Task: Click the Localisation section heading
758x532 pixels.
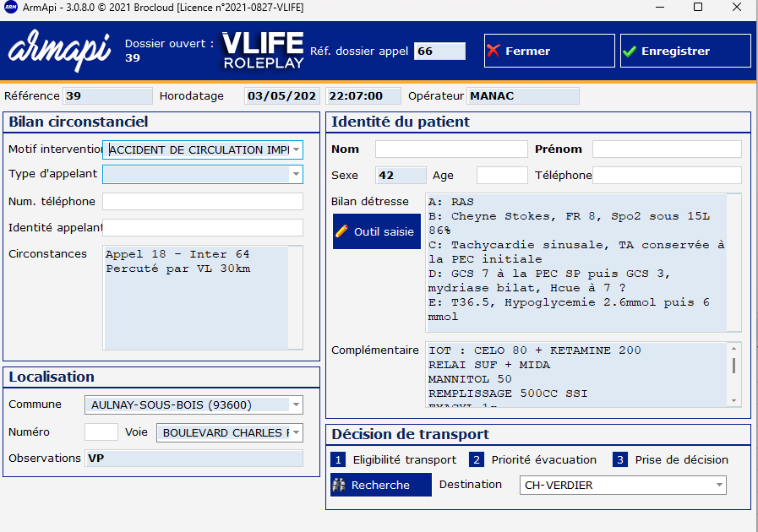Action: click(x=52, y=377)
